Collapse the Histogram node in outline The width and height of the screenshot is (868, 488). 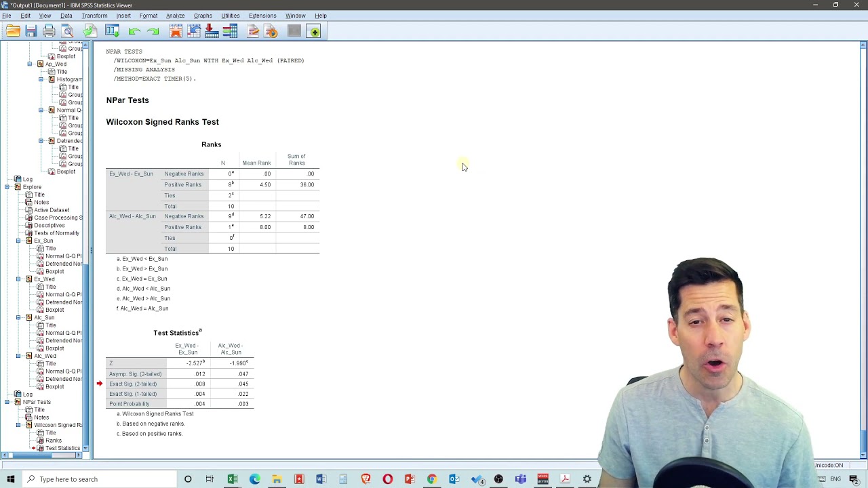point(41,79)
